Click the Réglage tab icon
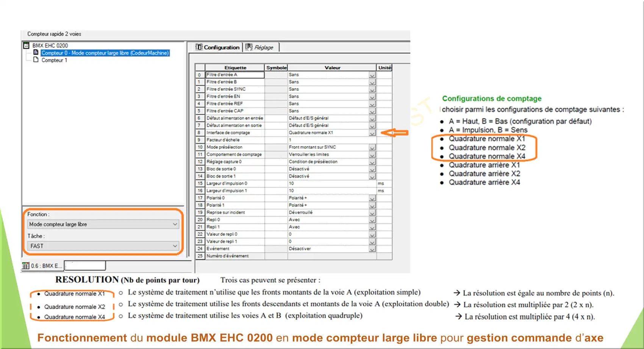644x349 pixels. click(x=249, y=47)
